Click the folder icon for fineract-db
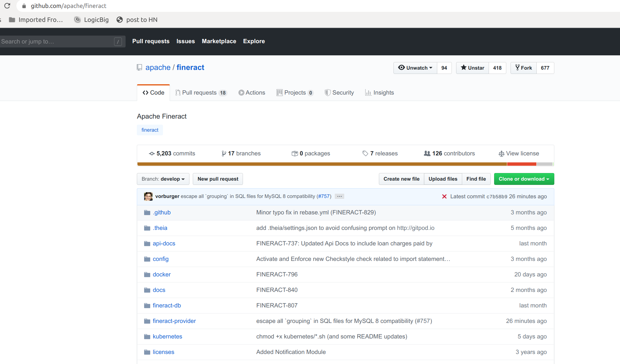This screenshot has width=620, height=364. coord(147,306)
